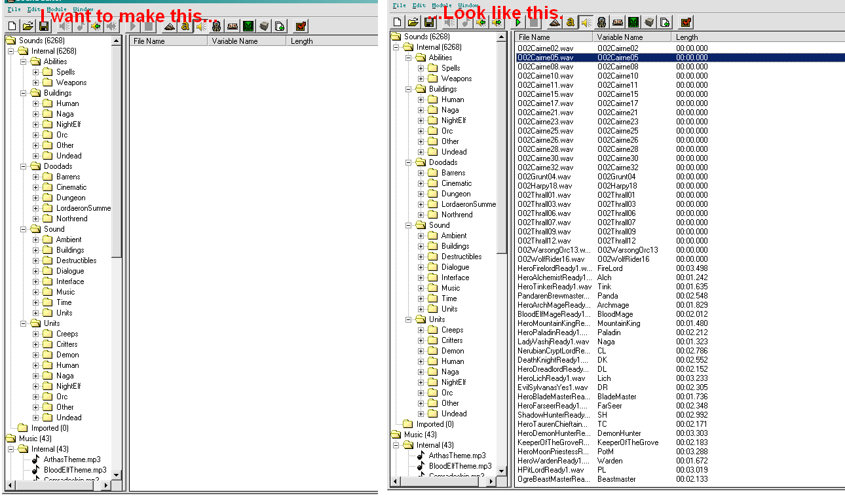
Task: Expand Weapons folder in right window tree
Action: [x=421, y=79]
